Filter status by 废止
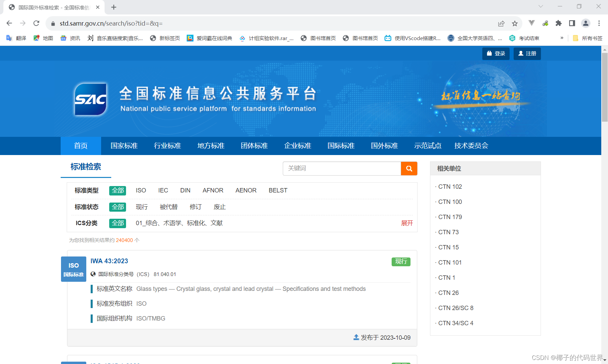This screenshot has width=608, height=364. tap(220, 207)
